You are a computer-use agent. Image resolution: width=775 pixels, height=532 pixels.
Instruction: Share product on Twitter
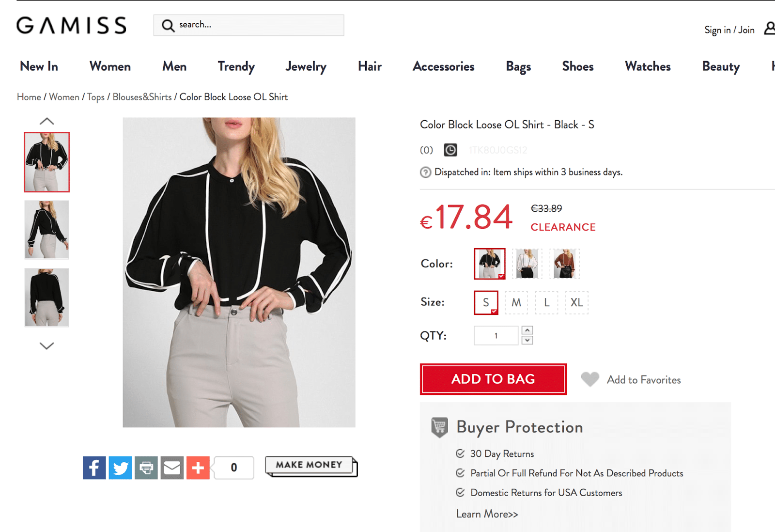(x=120, y=468)
